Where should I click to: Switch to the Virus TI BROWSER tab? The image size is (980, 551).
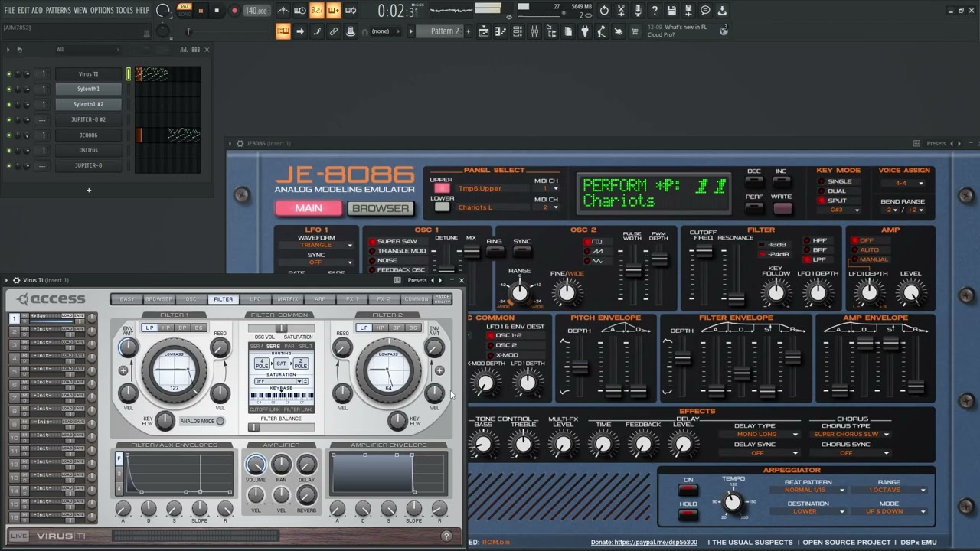(158, 299)
